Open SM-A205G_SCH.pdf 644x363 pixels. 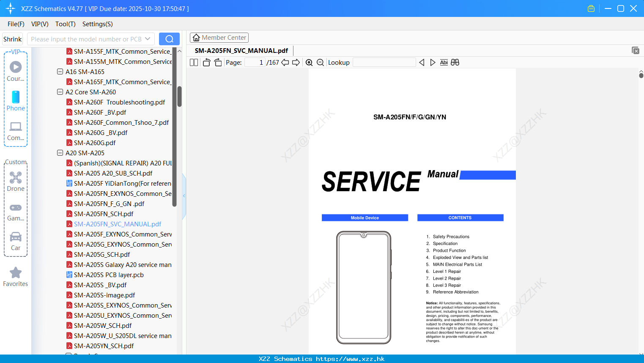[x=102, y=254]
